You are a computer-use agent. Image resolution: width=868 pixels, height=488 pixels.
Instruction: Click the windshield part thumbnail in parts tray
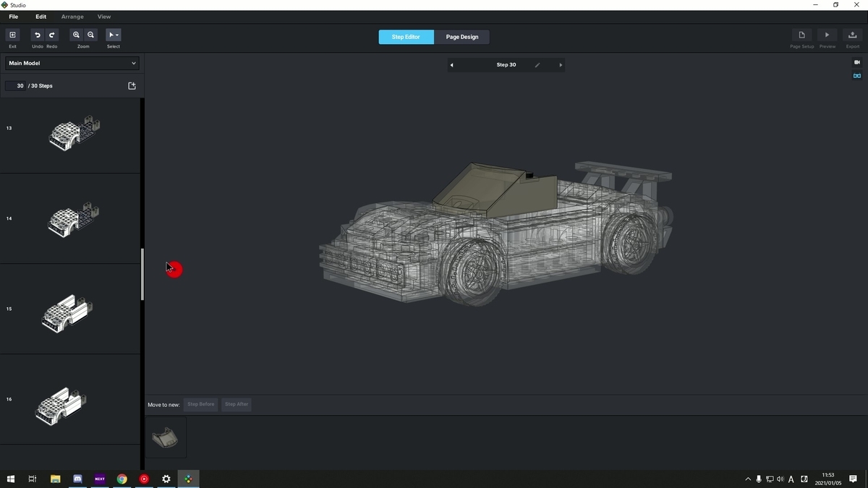[x=166, y=437]
